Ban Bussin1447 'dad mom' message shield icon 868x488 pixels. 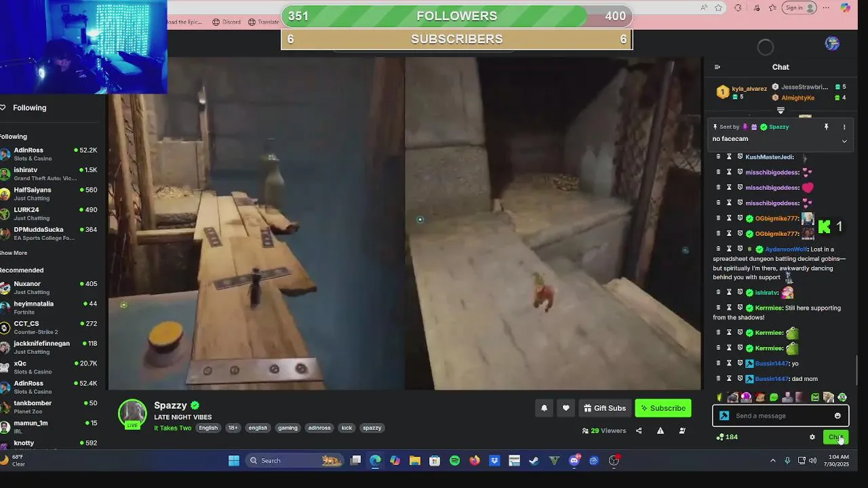click(740, 378)
